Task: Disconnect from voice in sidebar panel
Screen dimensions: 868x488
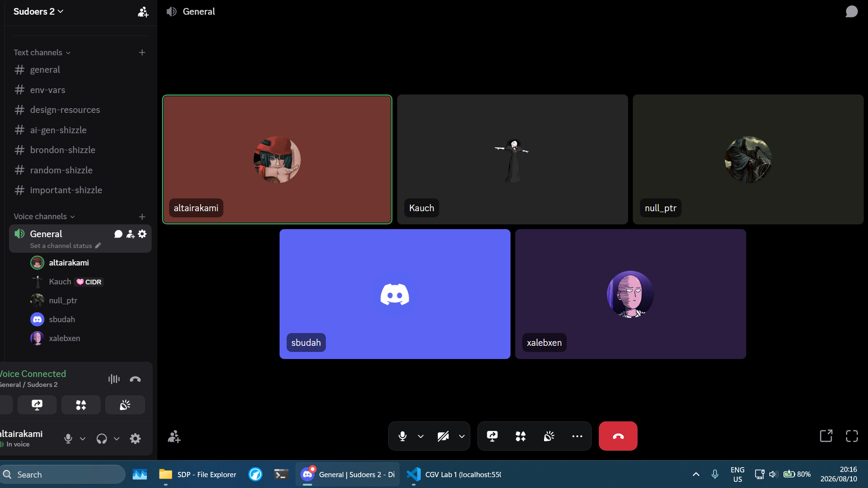Action: 135,379
